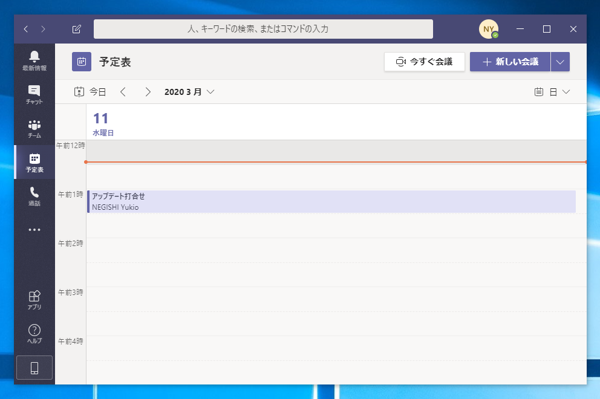
Task: Click the calendar icon beside 予定表 title
Action: pyautogui.click(x=82, y=62)
